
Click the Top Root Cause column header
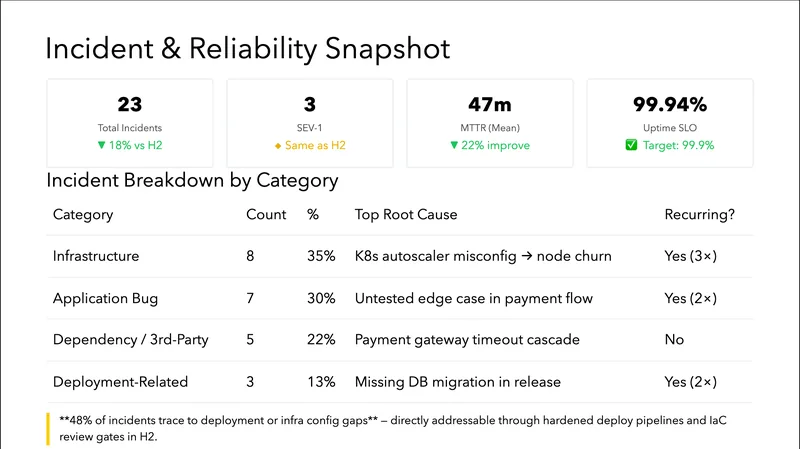coord(406,215)
